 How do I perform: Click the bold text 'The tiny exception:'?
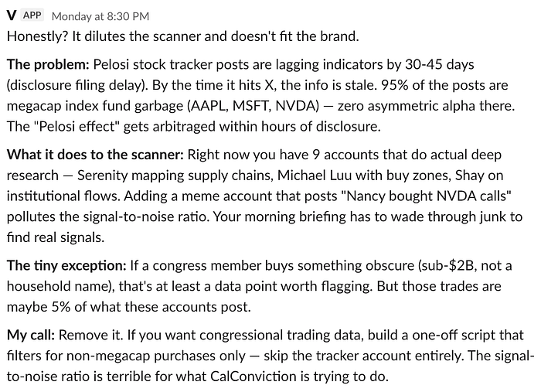click(66, 266)
